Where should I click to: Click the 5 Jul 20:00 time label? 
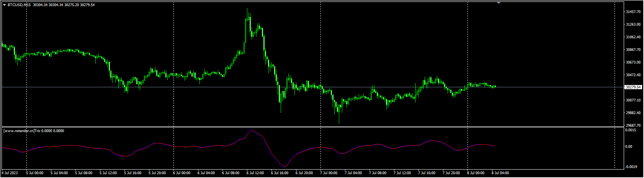[157, 173]
